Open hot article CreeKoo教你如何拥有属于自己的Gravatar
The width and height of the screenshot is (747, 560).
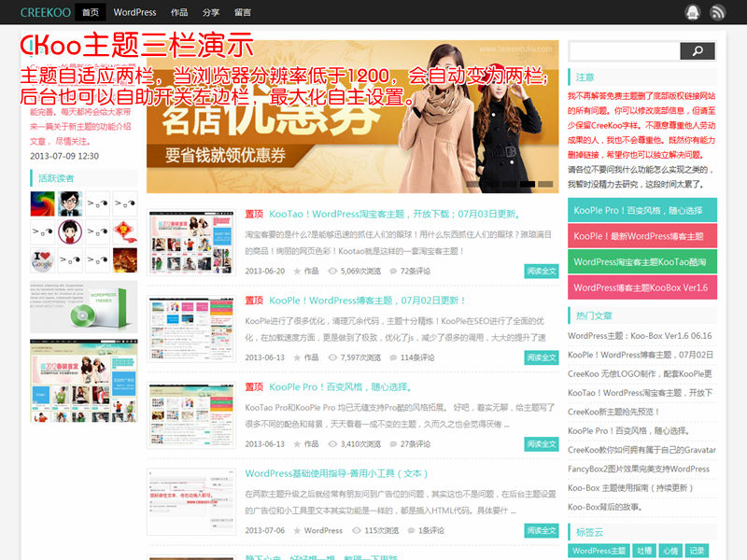point(641,450)
